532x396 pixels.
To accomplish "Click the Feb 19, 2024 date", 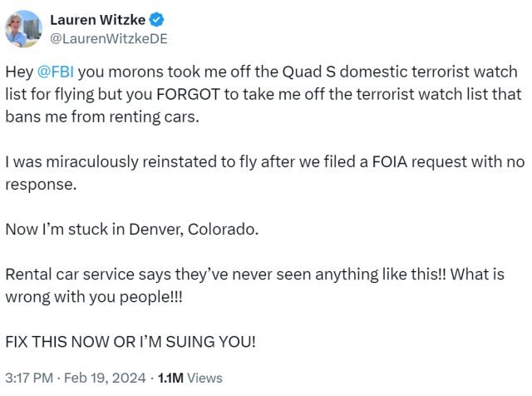I will coord(105,378).
